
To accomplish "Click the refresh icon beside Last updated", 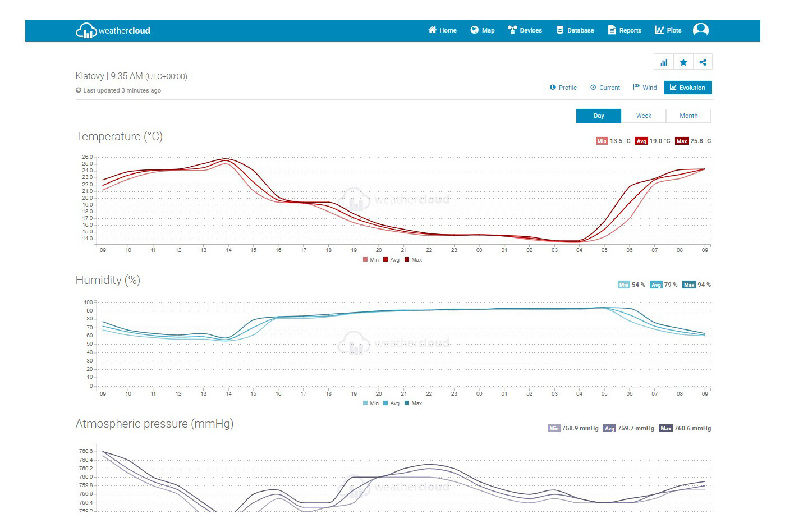I will click(x=79, y=90).
